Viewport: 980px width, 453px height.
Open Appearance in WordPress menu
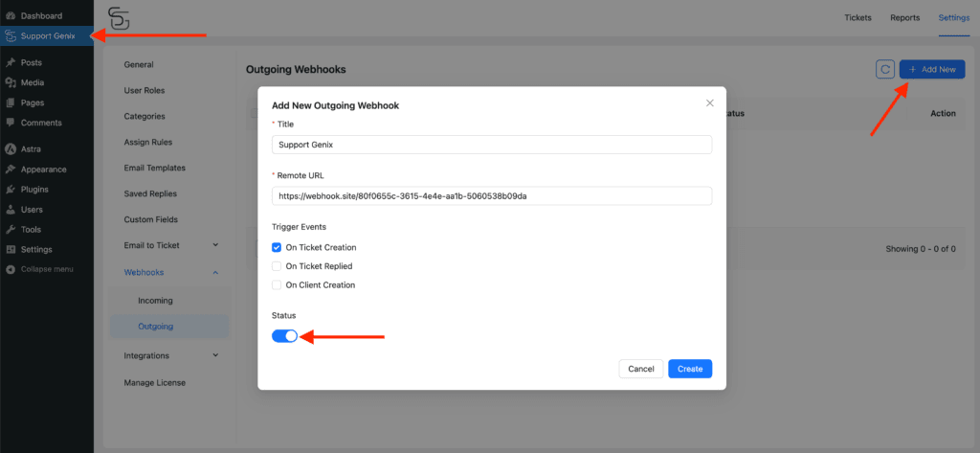click(43, 169)
